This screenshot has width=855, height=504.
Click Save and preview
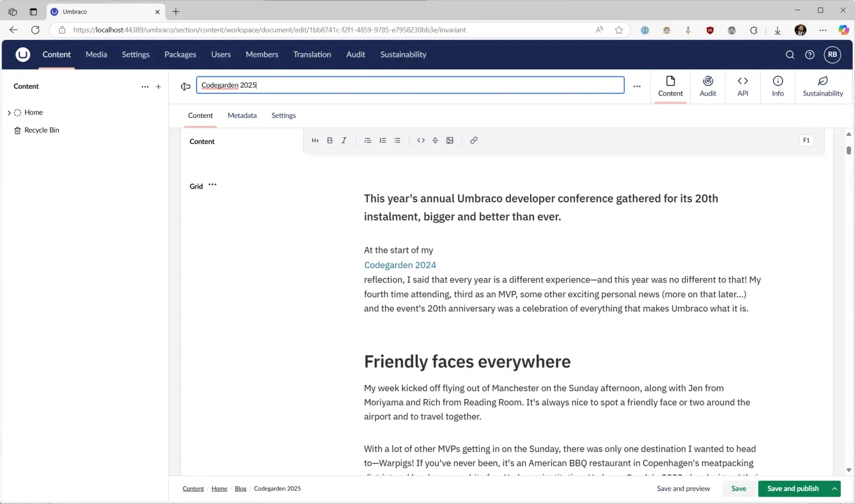coord(683,489)
